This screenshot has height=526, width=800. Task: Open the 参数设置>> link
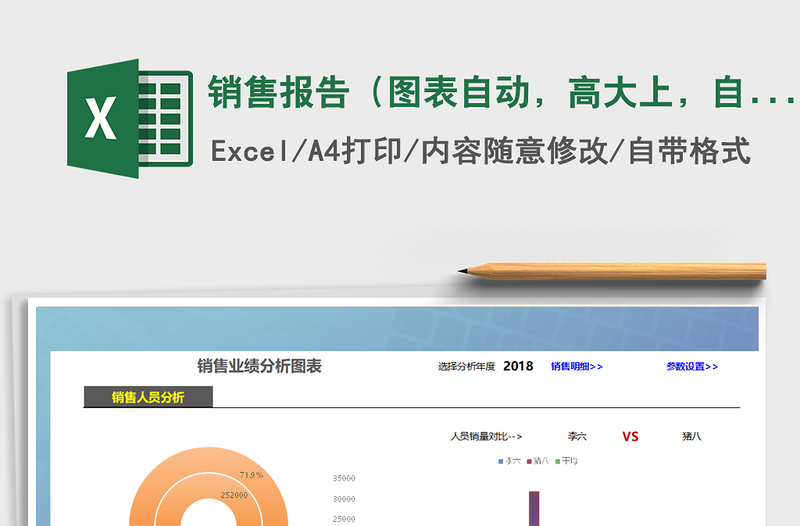692,366
